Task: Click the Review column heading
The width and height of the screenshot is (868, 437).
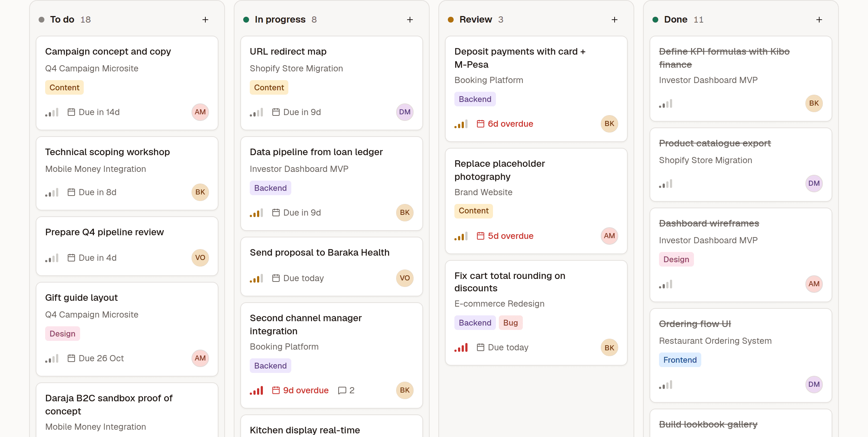Action: pyautogui.click(x=476, y=20)
